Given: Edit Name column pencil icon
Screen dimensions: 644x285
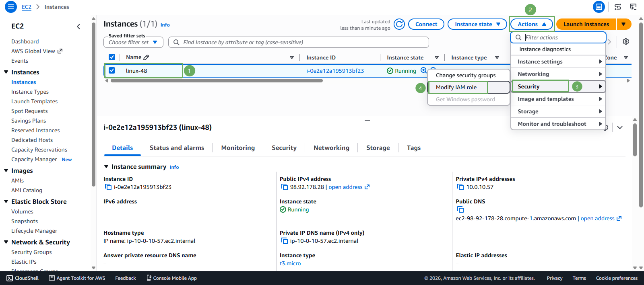Looking at the screenshot, I should click(x=146, y=57).
